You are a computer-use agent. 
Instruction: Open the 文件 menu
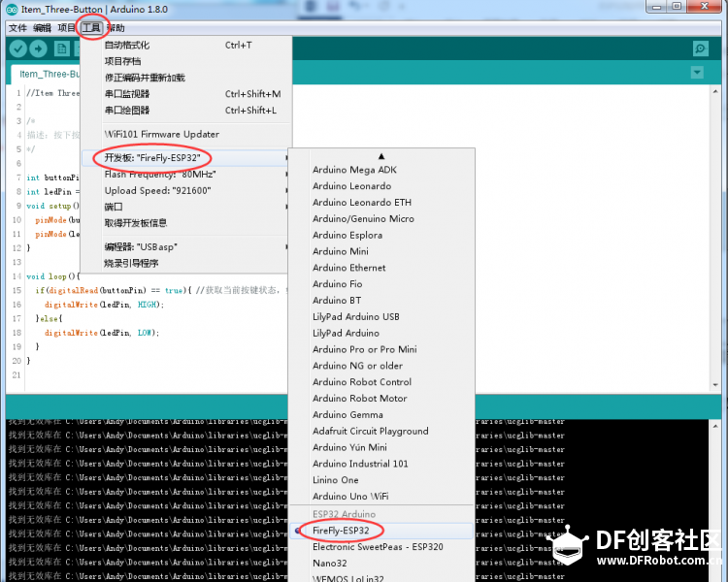tap(17, 28)
